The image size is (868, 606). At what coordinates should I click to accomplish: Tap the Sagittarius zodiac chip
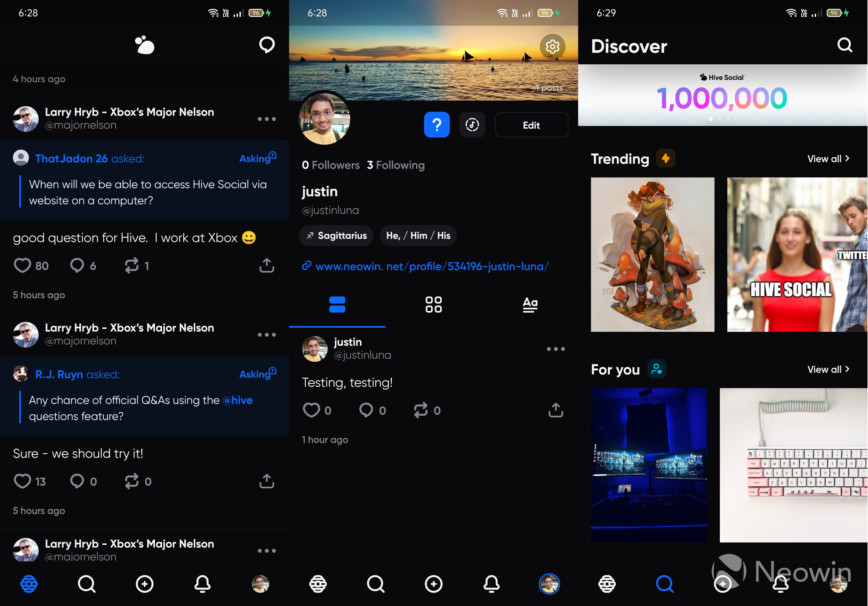pyautogui.click(x=336, y=235)
